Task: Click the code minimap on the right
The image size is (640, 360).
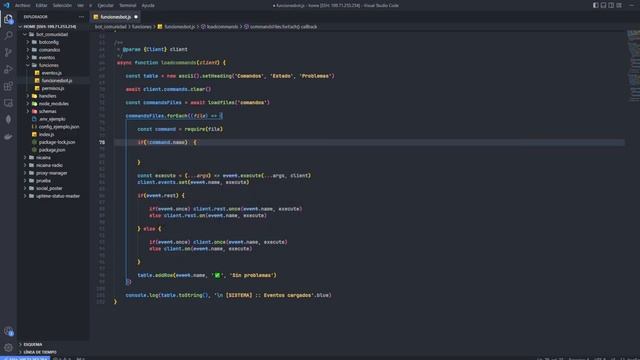Action: point(633,65)
